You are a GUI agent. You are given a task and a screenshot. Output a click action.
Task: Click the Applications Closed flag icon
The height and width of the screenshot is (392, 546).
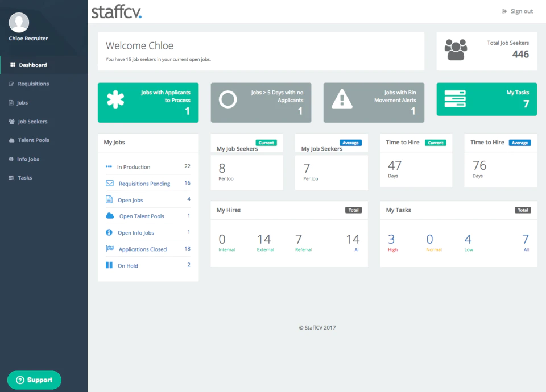tap(110, 248)
